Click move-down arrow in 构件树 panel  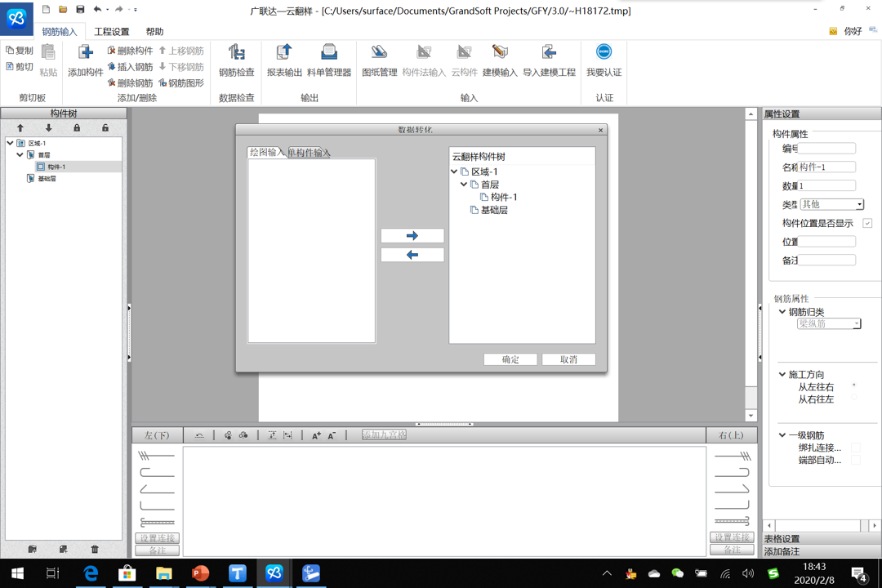(x=49, y=127)
